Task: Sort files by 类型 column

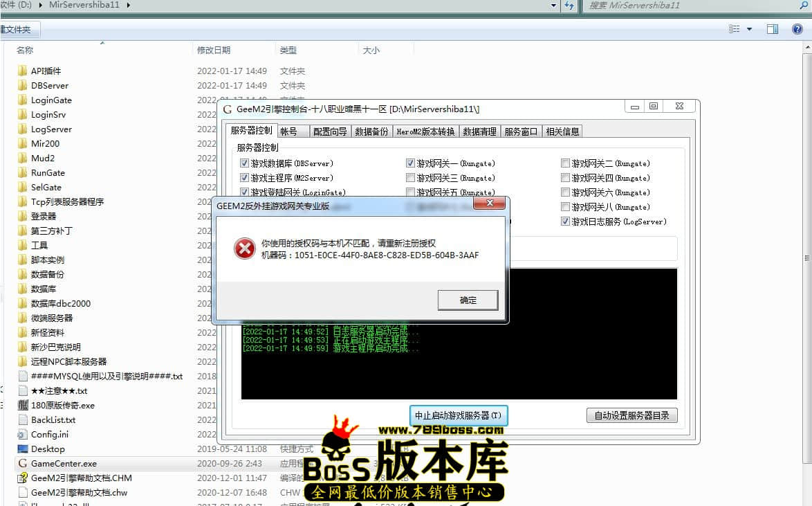Action: (288, 51)
